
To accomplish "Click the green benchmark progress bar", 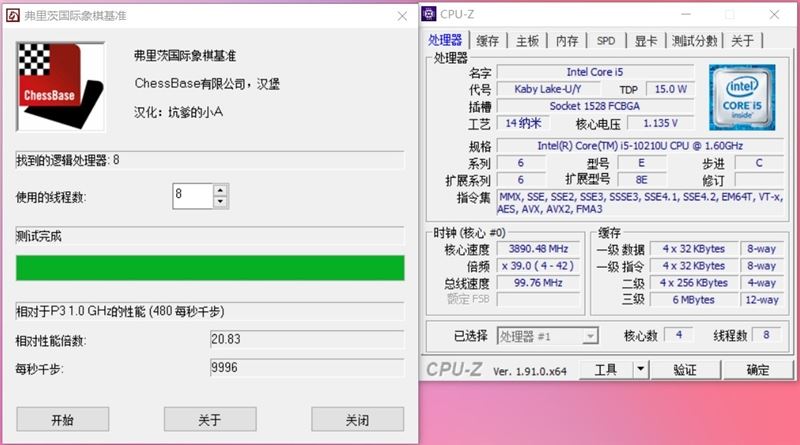I will coord(210,268).
